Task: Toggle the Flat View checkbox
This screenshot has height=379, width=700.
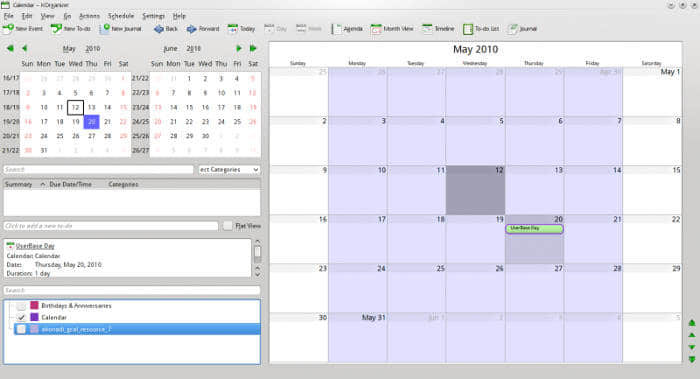Action: [x=228, y=226]
